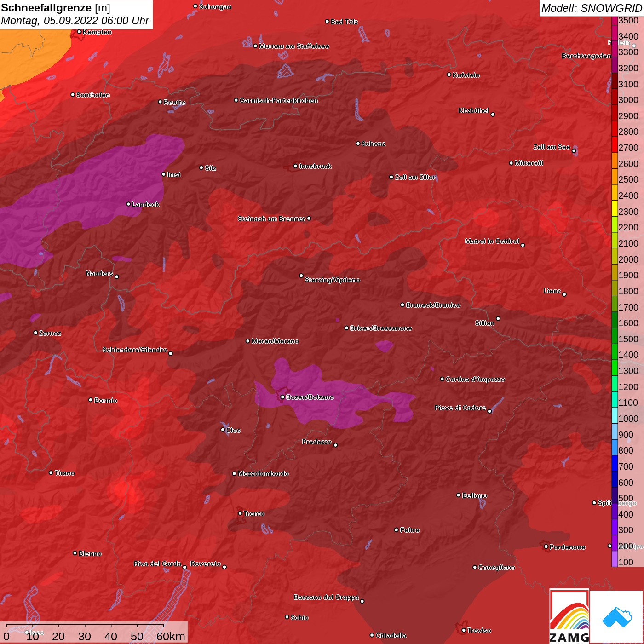
Task: Click the Conegliano label
Action: coord(496,567)
